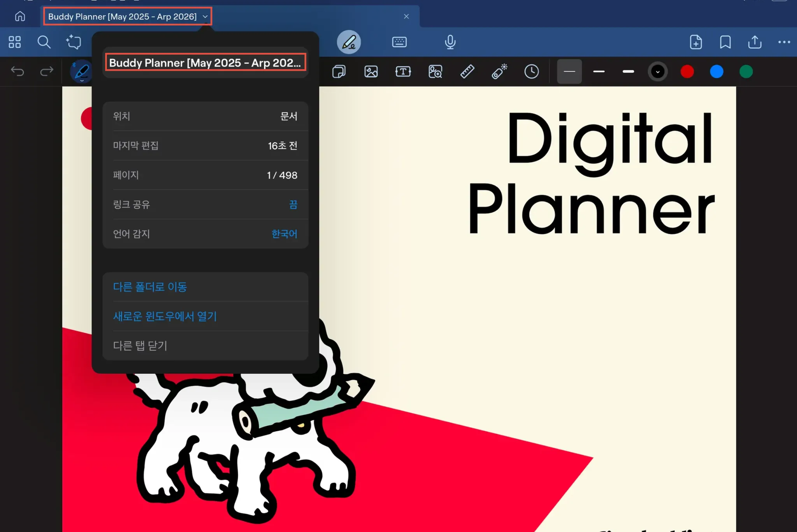
Task: Click the search magnifier icon
Action: (44, 42)
